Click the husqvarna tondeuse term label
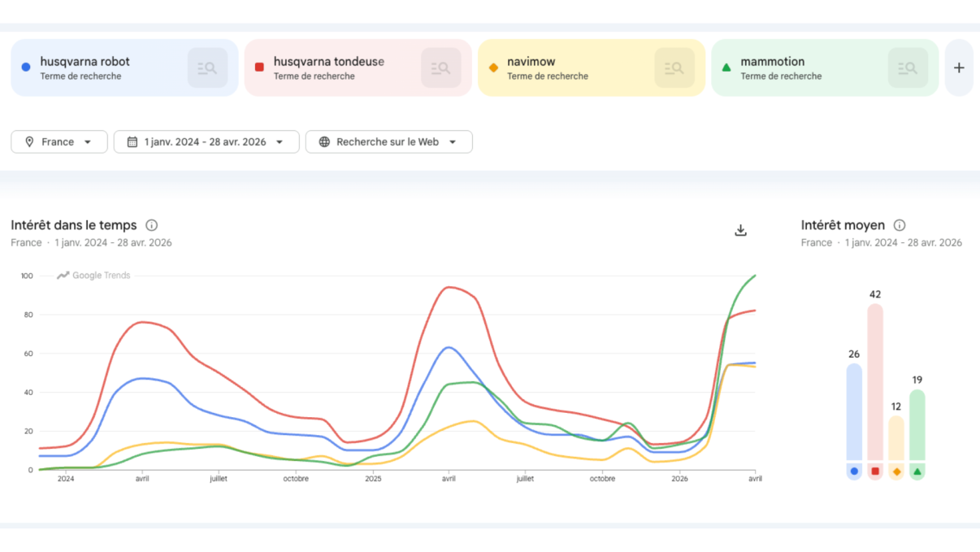Viewport: 980px width, 552px height. click(328, 61)
